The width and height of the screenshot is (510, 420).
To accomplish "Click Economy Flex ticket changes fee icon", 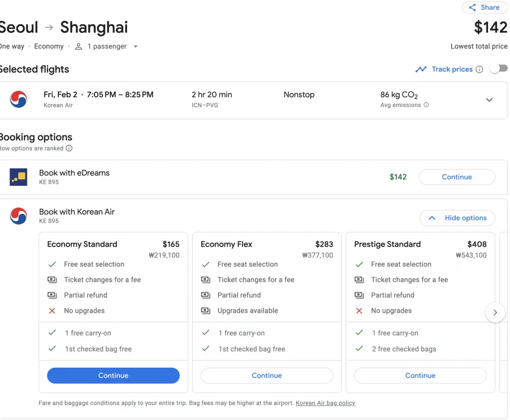I will 206,280.
